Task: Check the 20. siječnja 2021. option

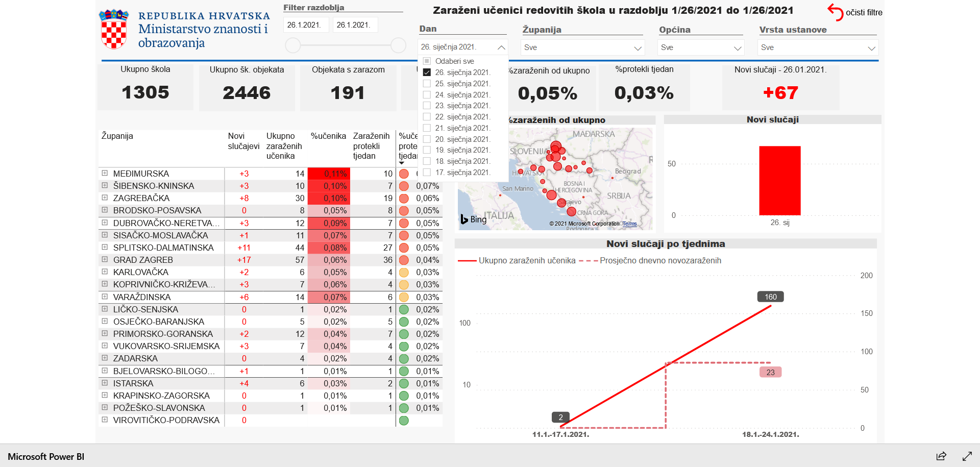Action: (427, 139)
